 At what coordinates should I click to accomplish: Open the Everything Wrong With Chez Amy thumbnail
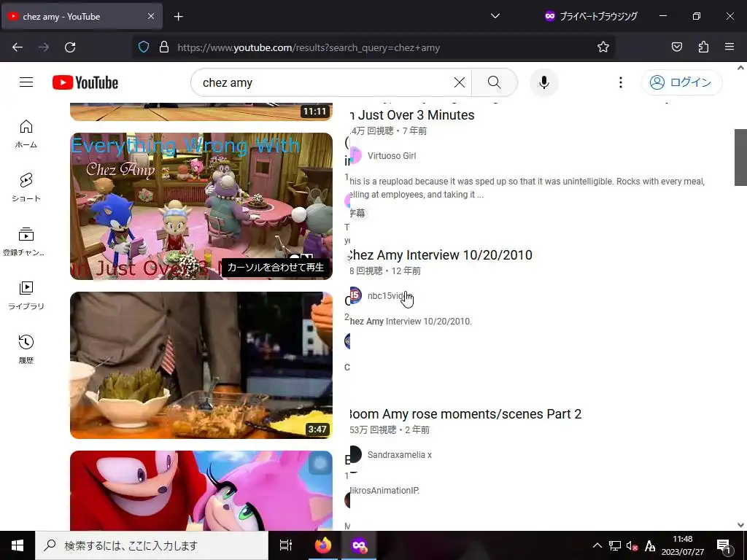point(201,206)
